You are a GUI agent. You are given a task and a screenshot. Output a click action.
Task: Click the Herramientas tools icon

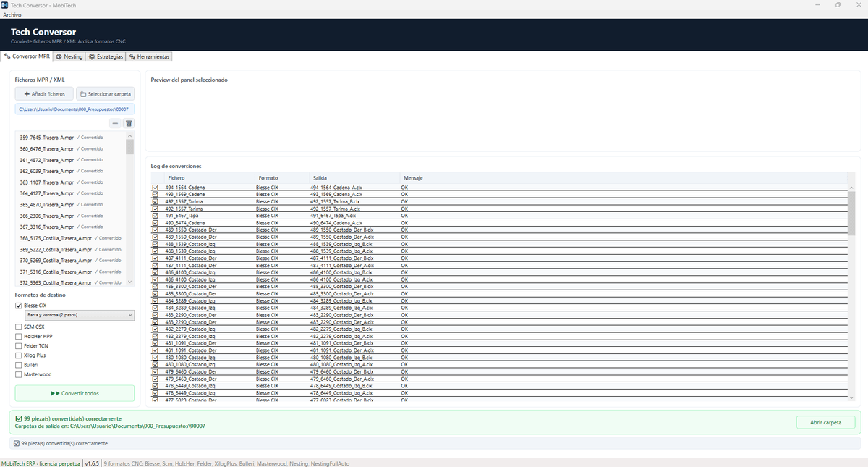point(132,56)
